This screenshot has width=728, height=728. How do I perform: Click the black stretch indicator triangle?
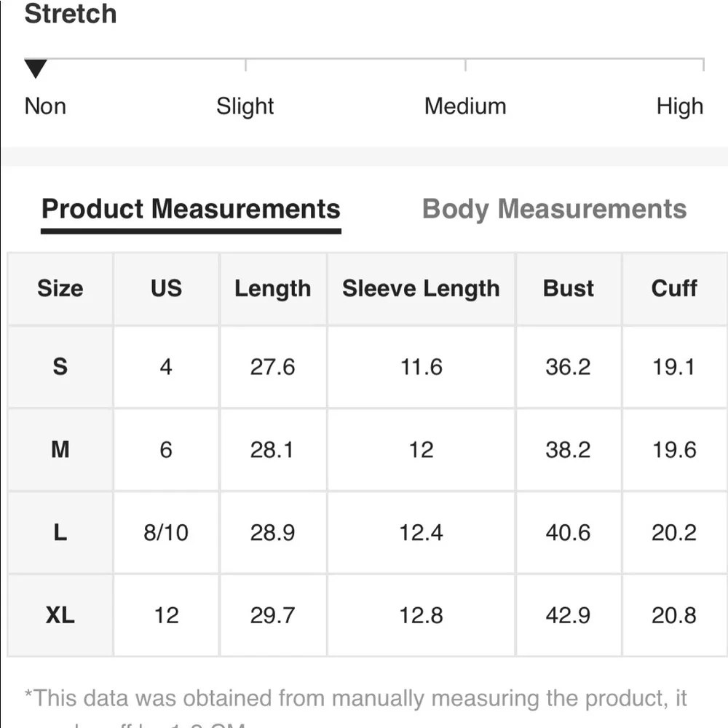[36, 69]
